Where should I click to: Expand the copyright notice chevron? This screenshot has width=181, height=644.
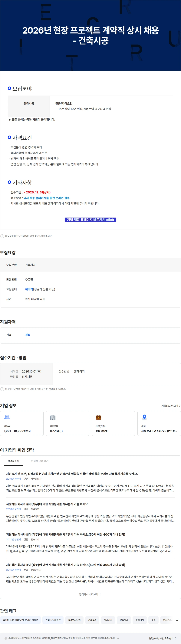118,638
